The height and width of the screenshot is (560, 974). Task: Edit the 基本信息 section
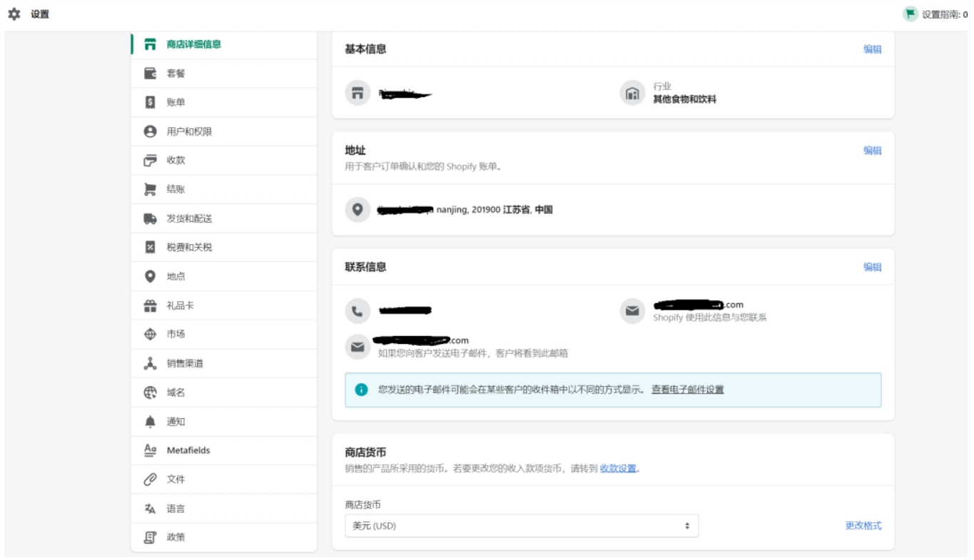click(x=872, y=49)
